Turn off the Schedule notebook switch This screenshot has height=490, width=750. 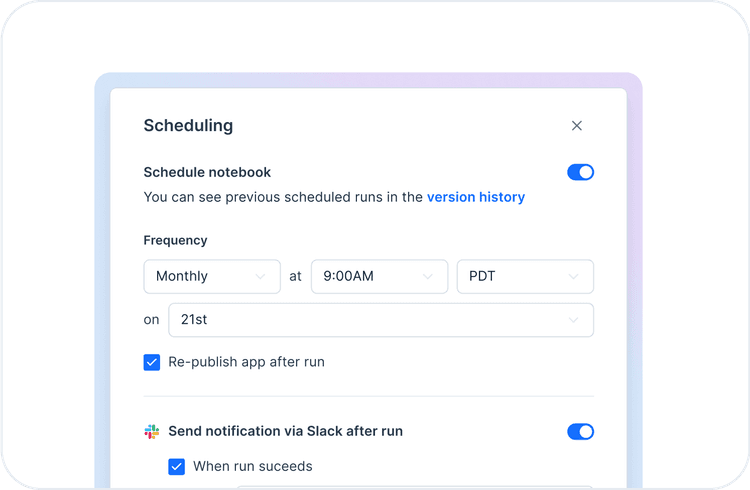pyautogui.click(x=580, y=172)
